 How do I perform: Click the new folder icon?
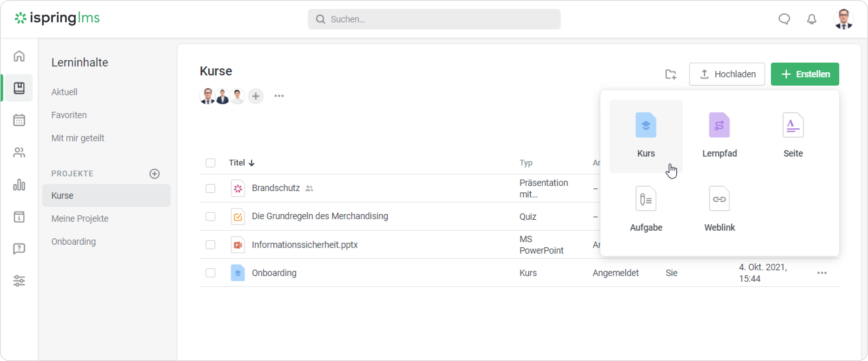671,74
